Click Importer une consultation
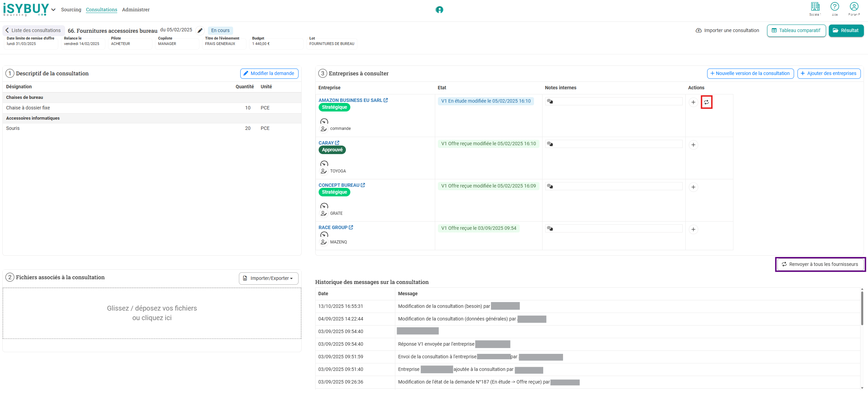868x405 pixels. click(x=727, y=30)
